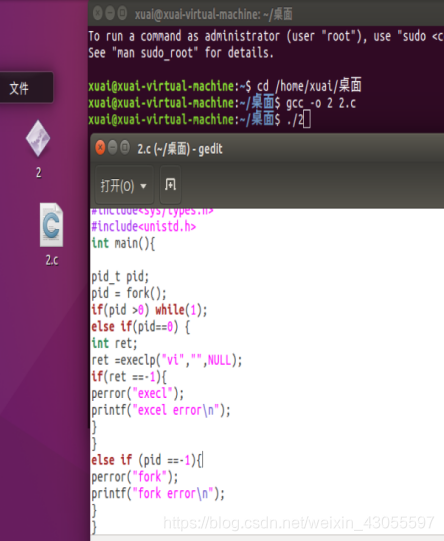444x541 pixels.
Task: Close the terminal window
Action: 98,13
